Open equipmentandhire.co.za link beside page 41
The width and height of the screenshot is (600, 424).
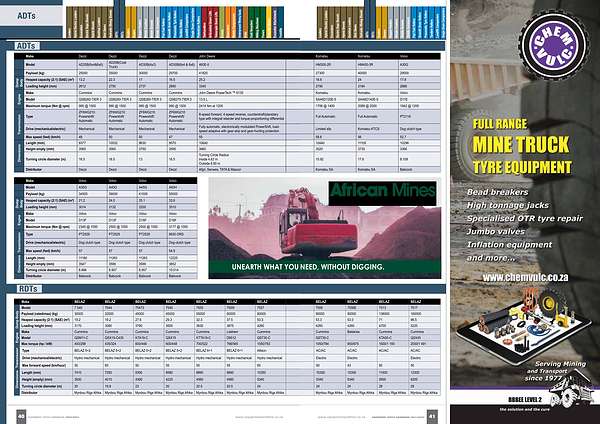[x=341, y=417]
